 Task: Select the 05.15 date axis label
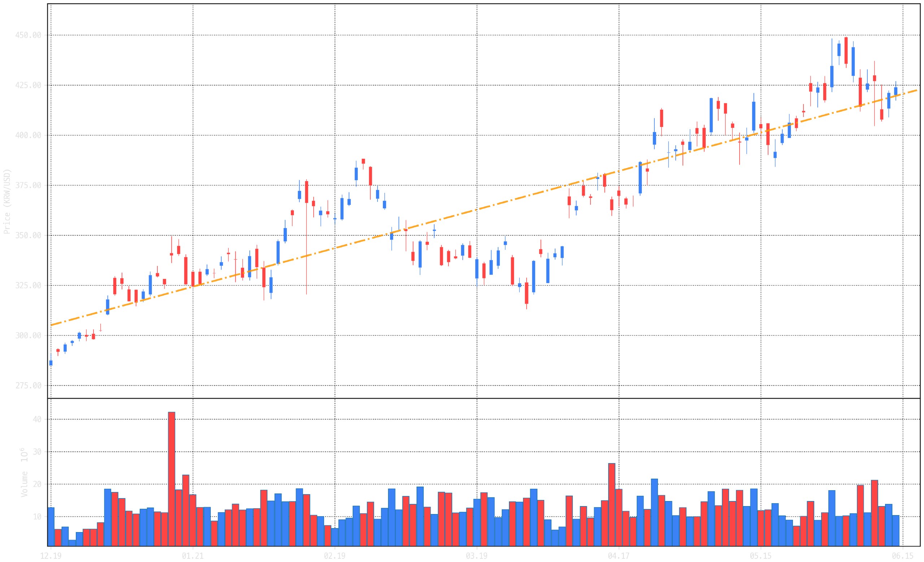(760, 556)
